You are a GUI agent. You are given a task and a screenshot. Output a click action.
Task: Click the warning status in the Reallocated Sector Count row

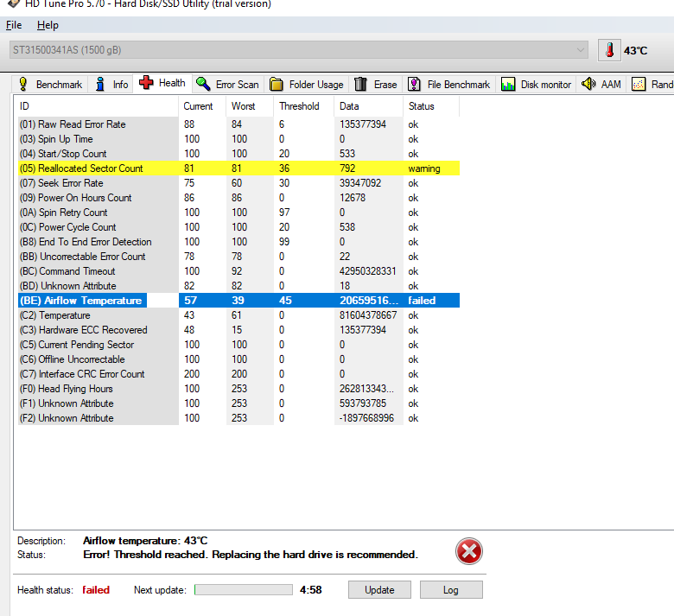click(x=424, y=168)
